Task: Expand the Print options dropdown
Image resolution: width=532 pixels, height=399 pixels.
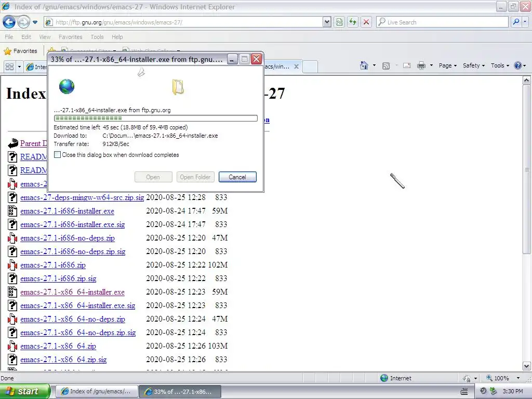Action: [431, 65]
